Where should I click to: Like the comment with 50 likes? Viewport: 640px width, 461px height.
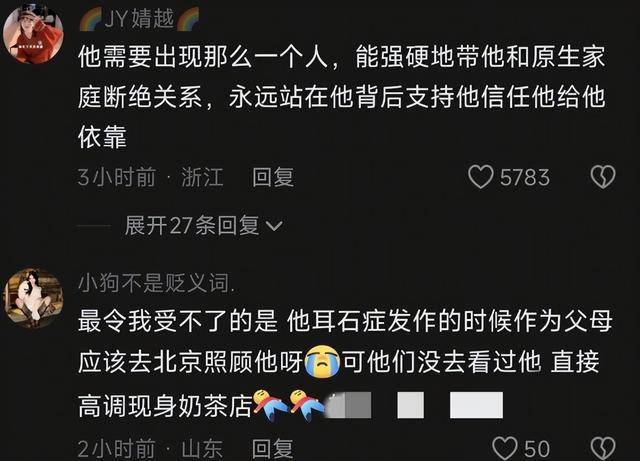point(504,448)
